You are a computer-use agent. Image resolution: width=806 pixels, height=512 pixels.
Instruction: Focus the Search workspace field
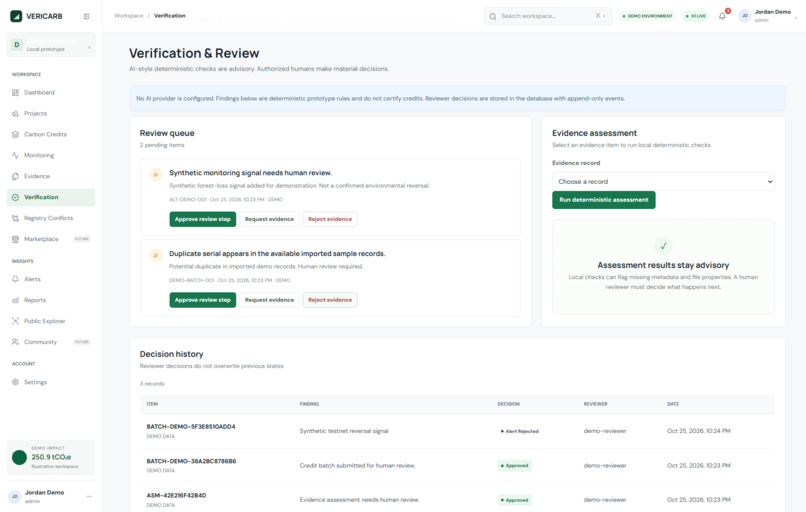(548, 16)
